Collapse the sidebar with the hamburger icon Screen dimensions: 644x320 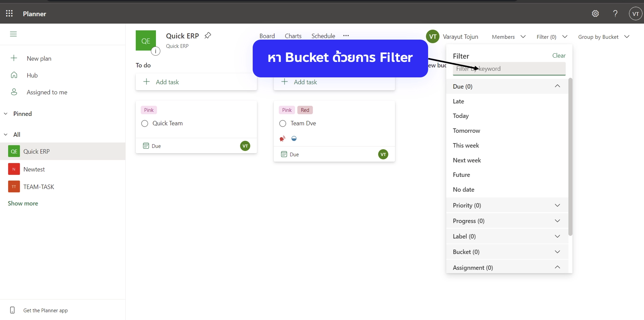click(x=13, y=34)
